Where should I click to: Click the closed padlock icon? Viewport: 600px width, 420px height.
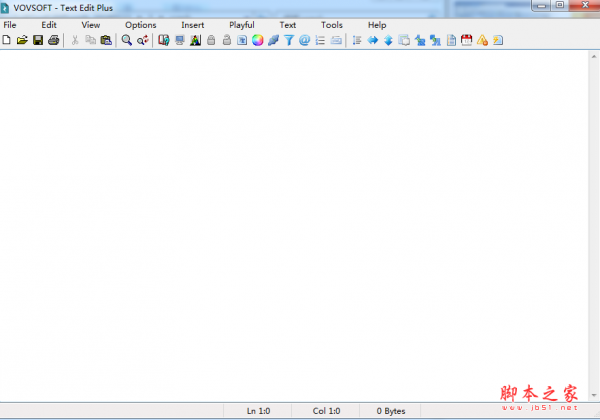tap(211, 40)
